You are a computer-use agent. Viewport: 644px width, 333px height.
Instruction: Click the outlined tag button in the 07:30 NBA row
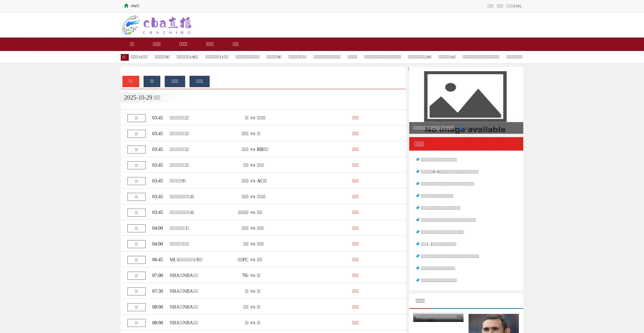[137, 291]
